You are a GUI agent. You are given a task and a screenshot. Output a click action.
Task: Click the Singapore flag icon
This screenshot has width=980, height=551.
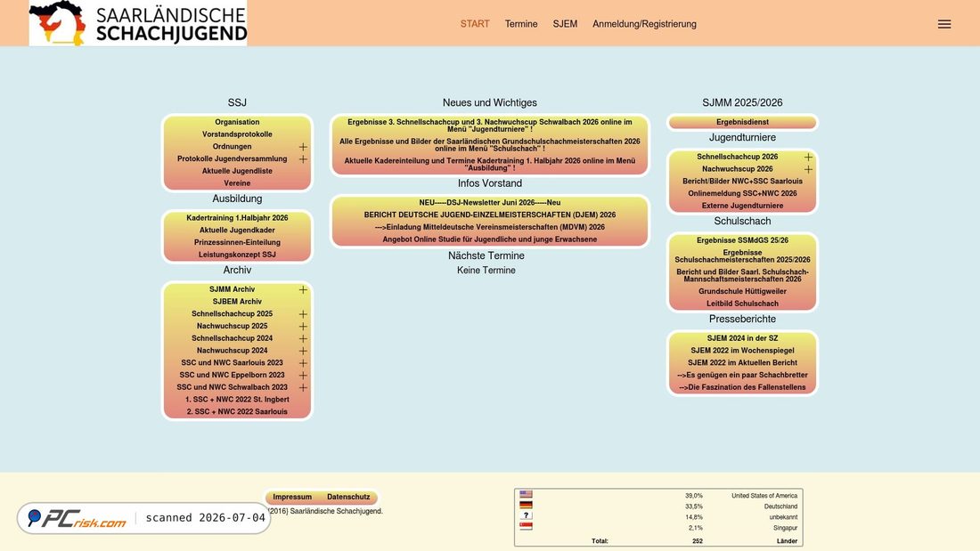click(x=527, y=527)
